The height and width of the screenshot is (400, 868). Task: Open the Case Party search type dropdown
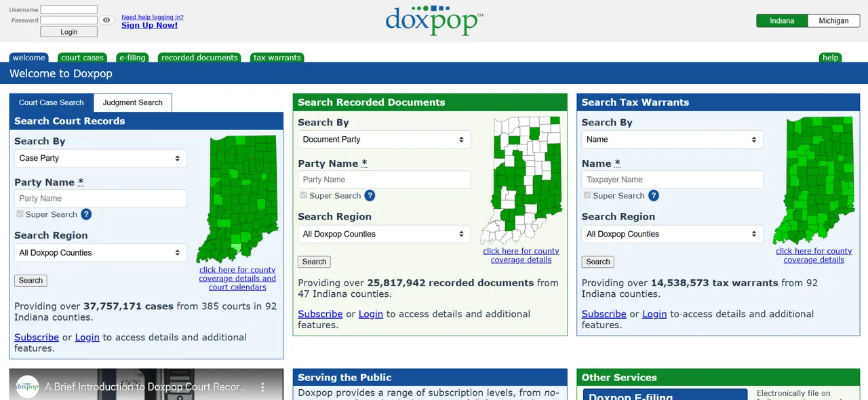tap(100, 158)
